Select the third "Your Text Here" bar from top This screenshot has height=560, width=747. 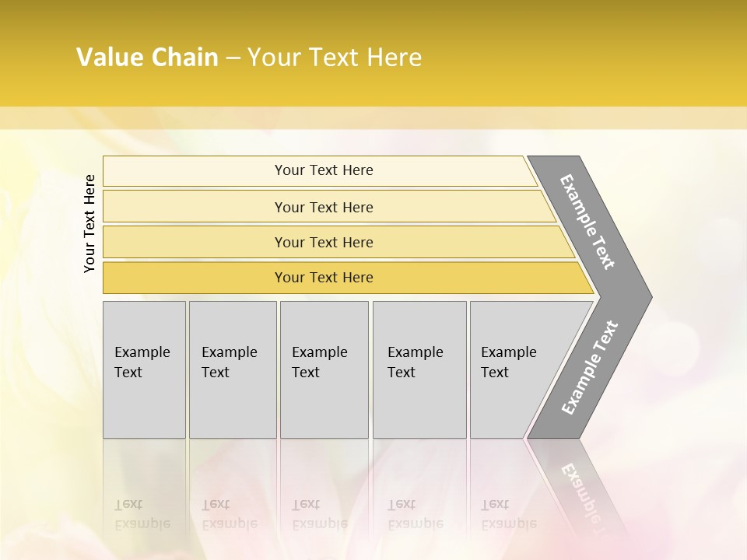[x=324, y=242]
